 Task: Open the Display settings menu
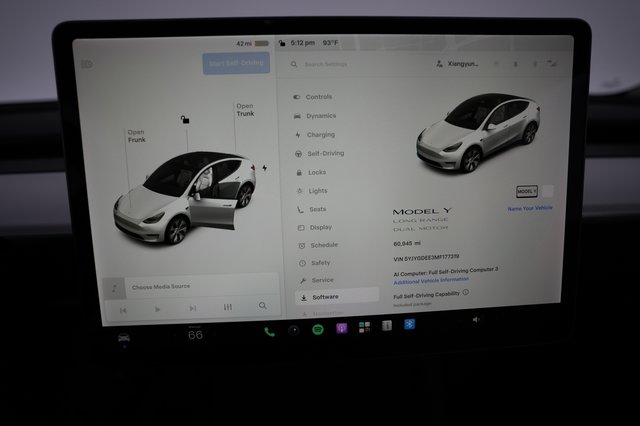pos(315,227)
